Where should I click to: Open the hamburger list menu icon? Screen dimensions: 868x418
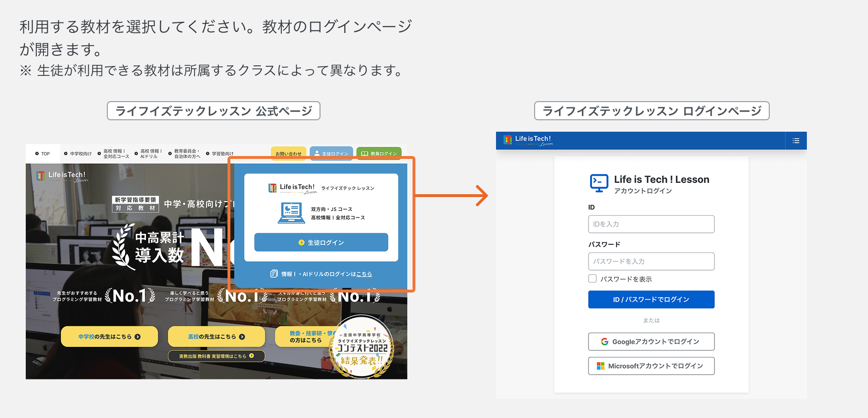pyautogui.click(x=796, y=141)
